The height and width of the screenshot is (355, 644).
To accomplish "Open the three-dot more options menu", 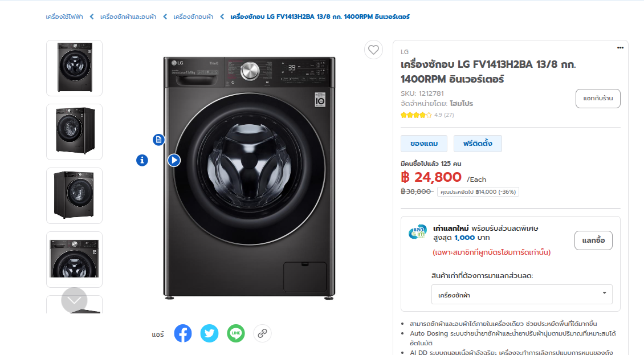I will [x=620, y=48].
